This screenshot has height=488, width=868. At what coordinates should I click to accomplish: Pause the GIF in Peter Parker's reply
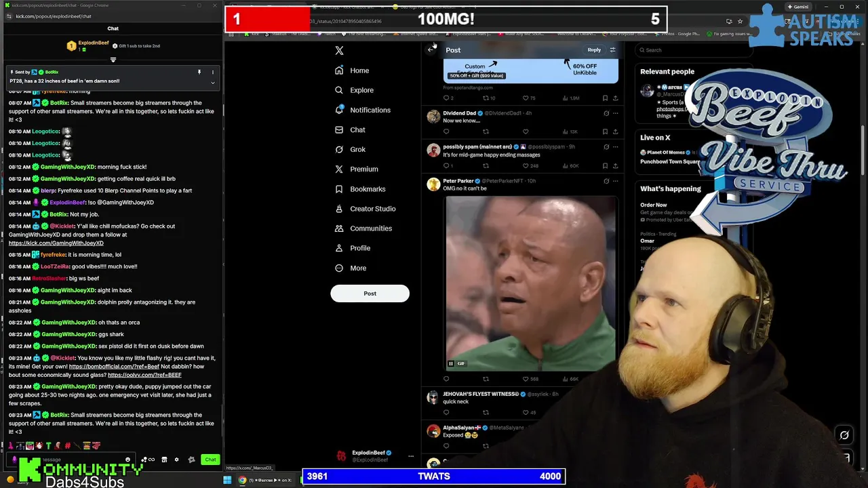click(450, 364)
